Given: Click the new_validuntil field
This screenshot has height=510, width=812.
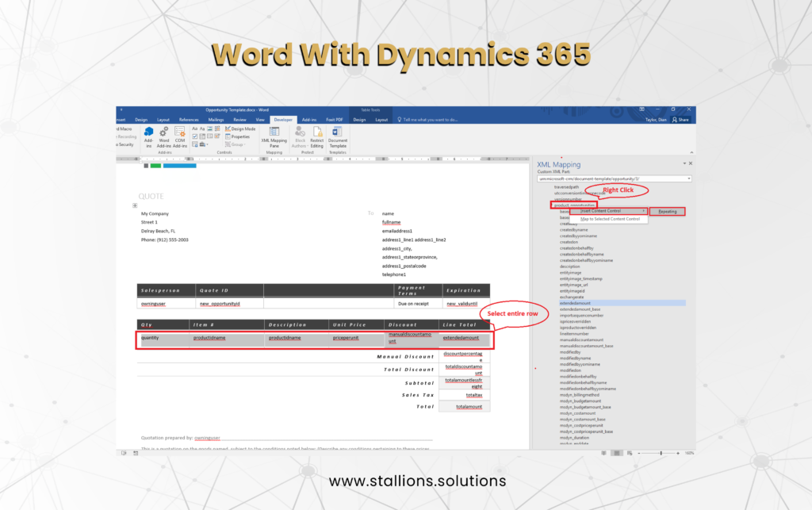Looking at the screenshot, I should [462, 304].
